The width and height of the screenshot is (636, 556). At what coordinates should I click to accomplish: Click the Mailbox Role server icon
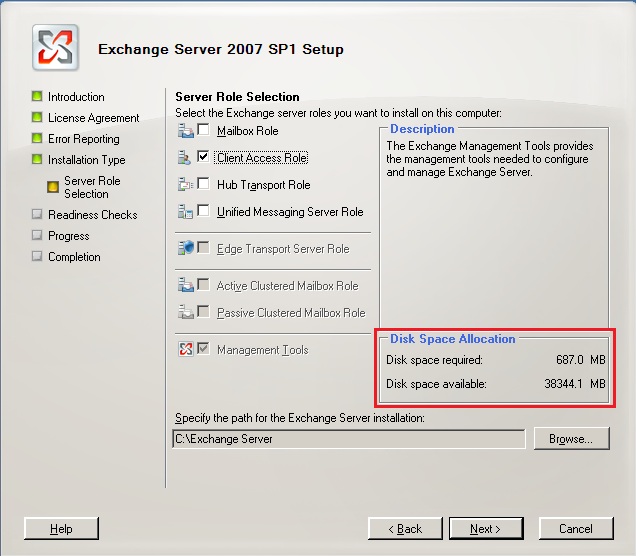point(186,131)
